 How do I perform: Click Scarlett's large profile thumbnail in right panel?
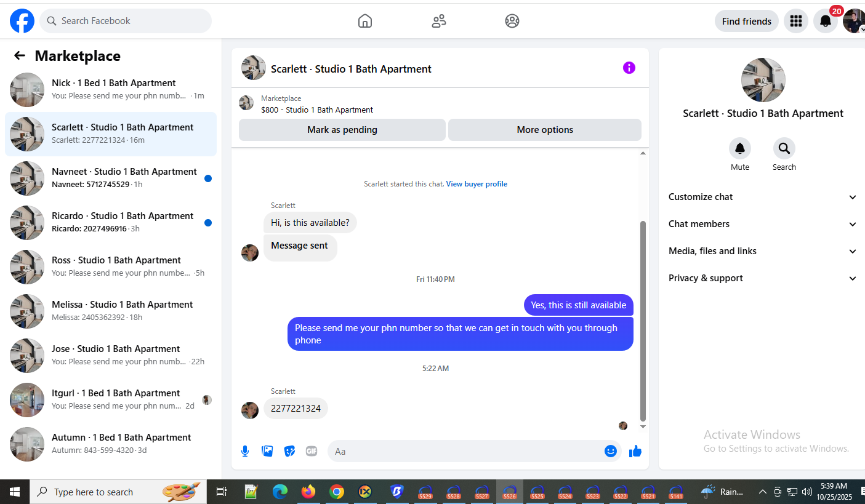pyautogui.click(x=763, y=80)
